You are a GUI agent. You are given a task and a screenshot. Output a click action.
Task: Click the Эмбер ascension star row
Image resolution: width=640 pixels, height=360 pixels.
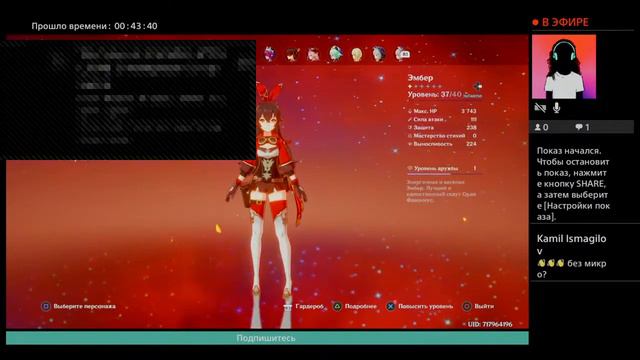click(x=425, y=87)
